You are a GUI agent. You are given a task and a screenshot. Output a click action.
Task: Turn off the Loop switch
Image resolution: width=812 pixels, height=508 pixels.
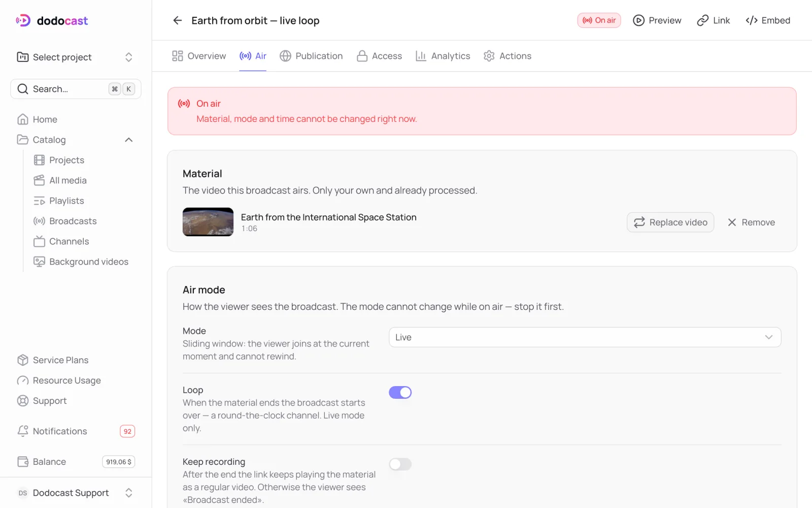click(400, 392)
